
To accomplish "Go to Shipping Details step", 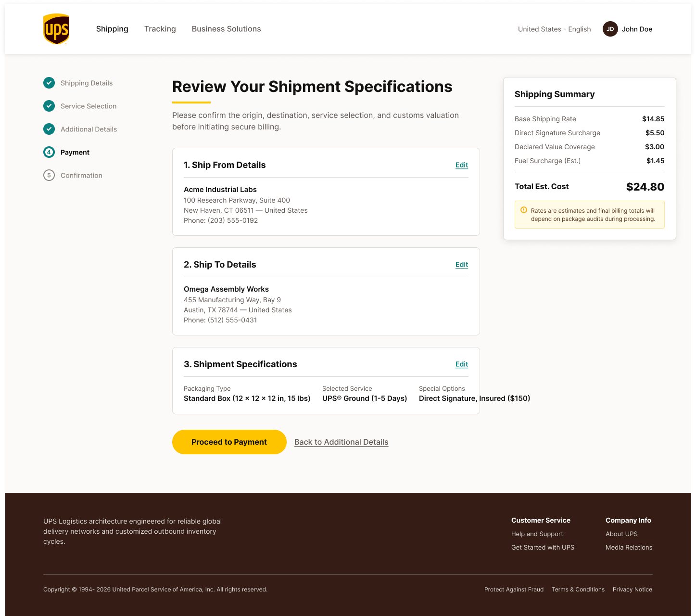I will tap(87, 83).
